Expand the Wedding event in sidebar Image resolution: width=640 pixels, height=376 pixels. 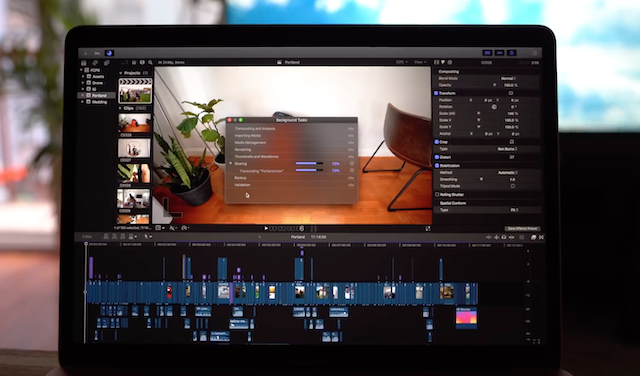click(83, 102)
